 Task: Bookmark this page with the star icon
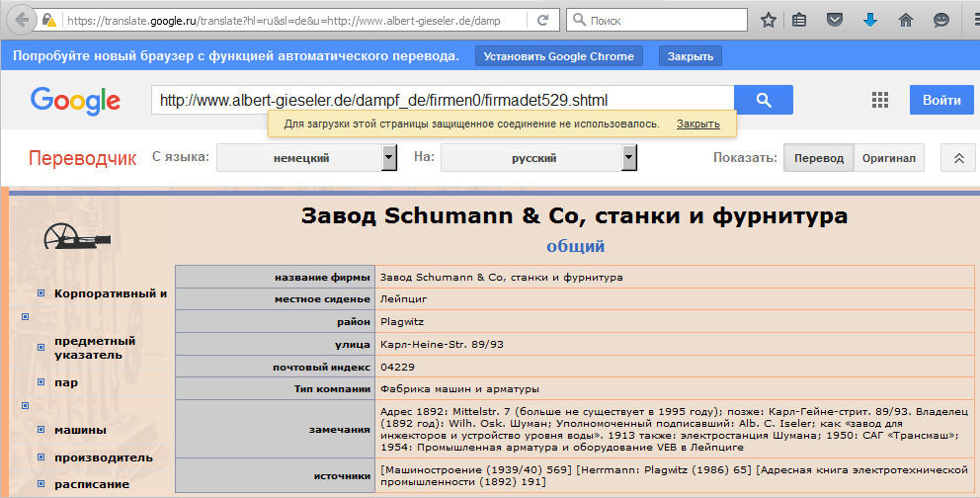[769, 20]
